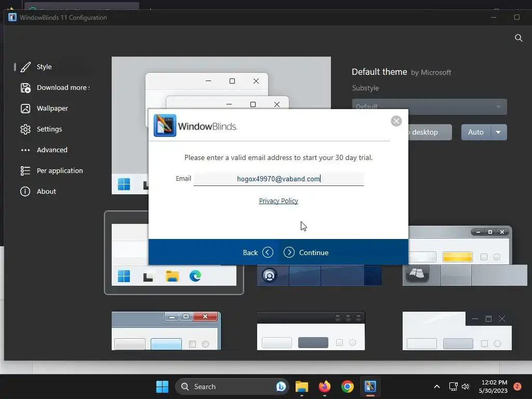Click the Advanced three-dots icon
This screenshot has height=399, width=532.
(x=25, y=150)
